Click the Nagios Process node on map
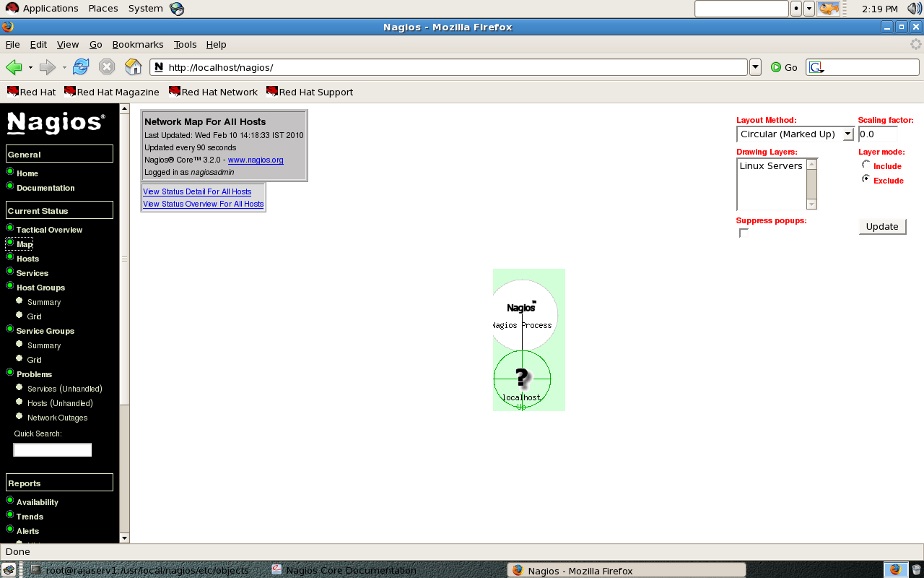 pyautogui.click(x=522, y=316)
